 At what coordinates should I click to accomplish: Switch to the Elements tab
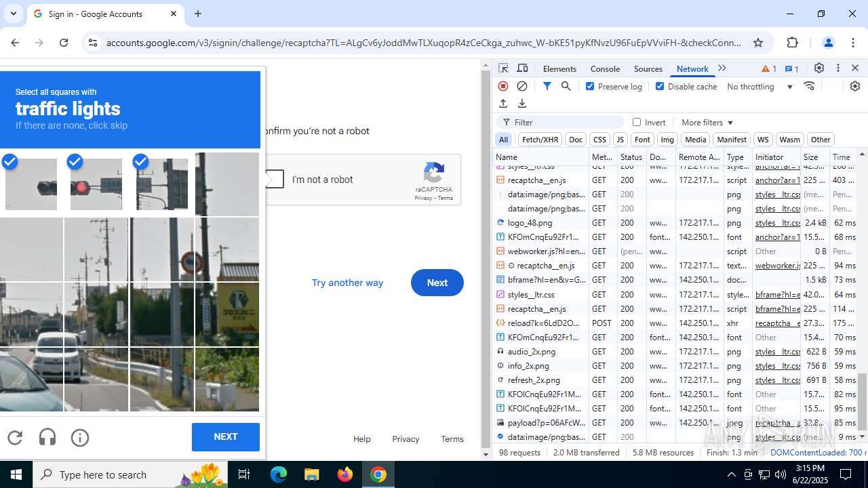(x=559, y=68)
